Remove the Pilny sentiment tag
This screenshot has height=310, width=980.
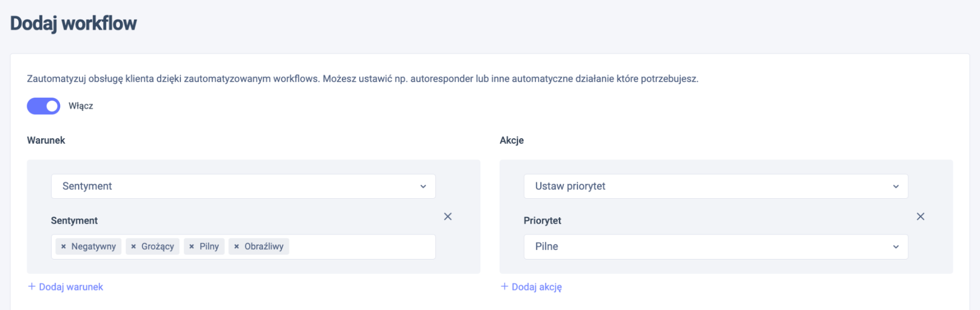(x=192, y=247)
